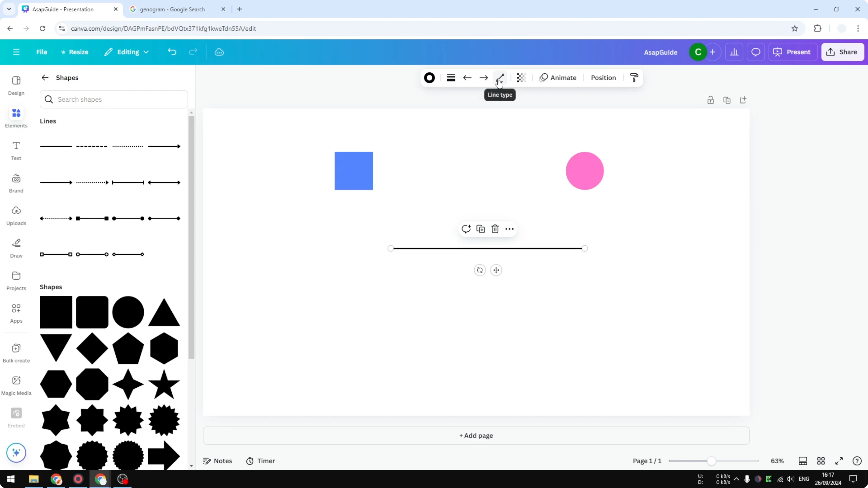Viewport: 868px width, 488px height.
Task: Enter fullscreen presentation mode
Action: (x=839, y=461)
